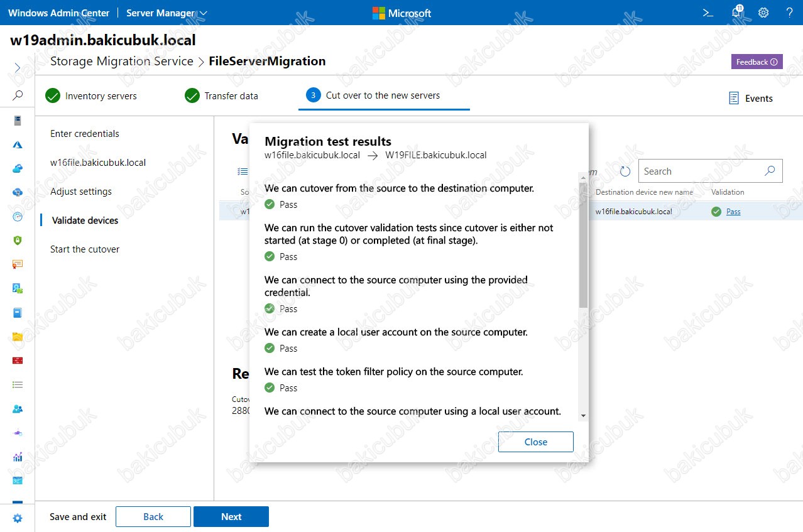Open the blue device-with-green-badge tool icon

(x=18, y=288)
